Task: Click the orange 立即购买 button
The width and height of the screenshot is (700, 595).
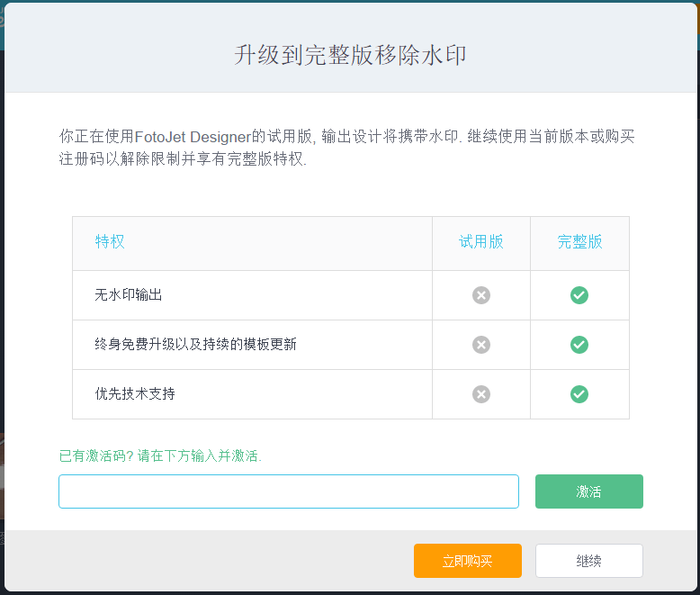Action: click(x=467, y=561)
